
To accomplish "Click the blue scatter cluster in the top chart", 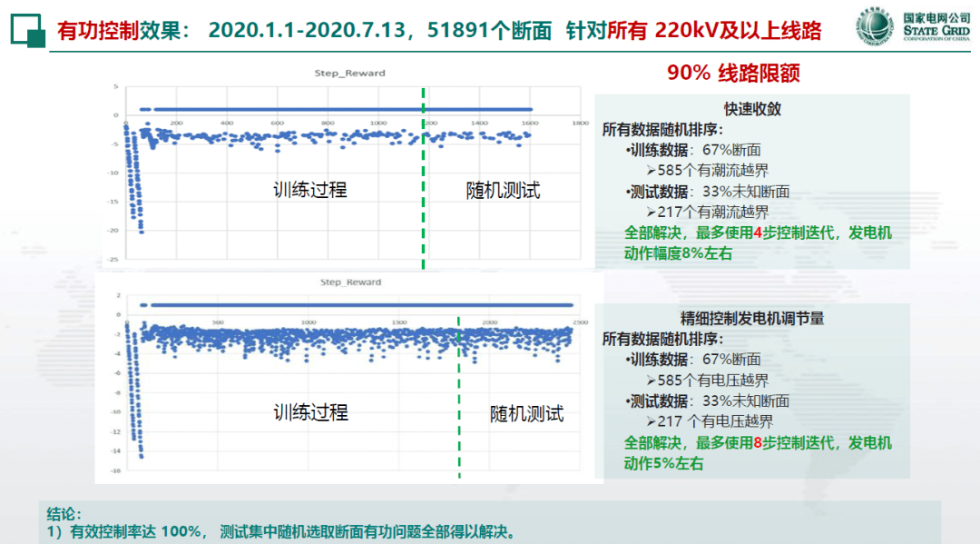I will pyautogui.click(x=272, y=136).
